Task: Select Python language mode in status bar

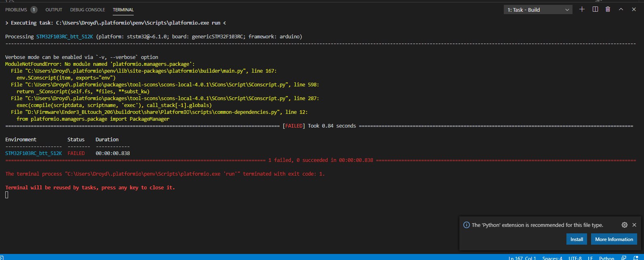Action: click(606, 258)
